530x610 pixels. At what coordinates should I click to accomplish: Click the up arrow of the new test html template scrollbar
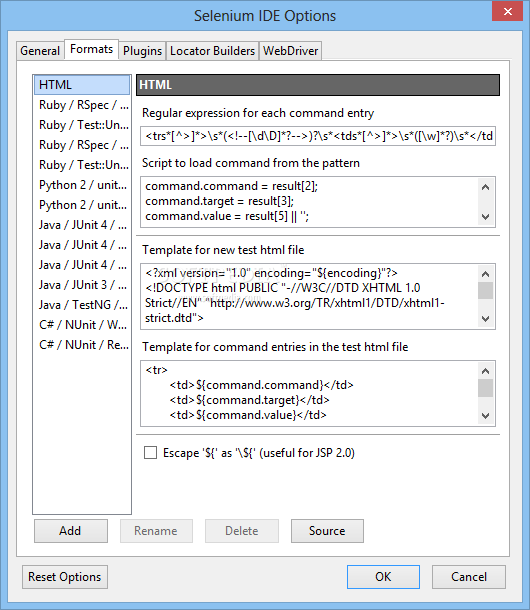485,274
